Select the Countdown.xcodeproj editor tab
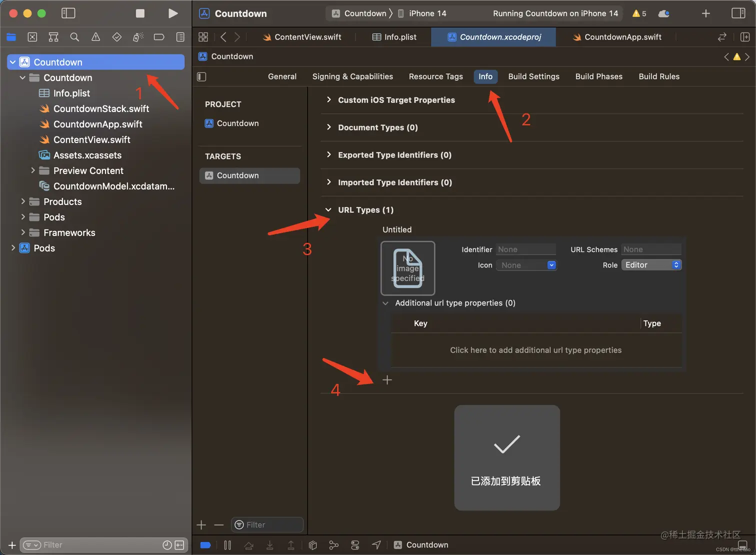The width and height of the screenshot is (756, 555). click(x=494, y=37)
